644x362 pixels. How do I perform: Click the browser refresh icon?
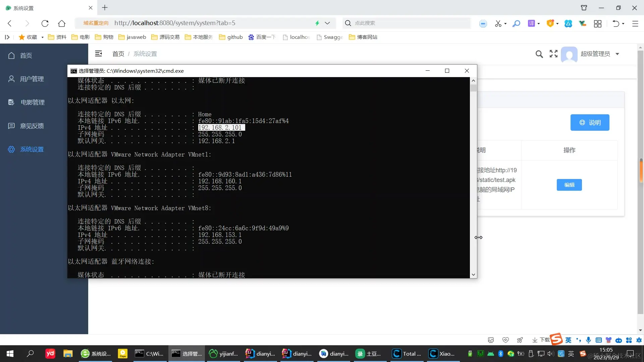45,23
